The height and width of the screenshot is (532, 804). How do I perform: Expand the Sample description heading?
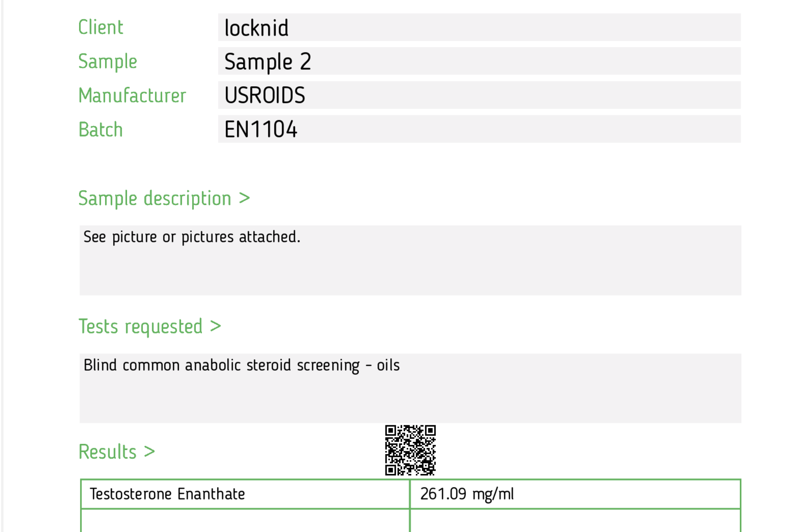click(164, 198)
